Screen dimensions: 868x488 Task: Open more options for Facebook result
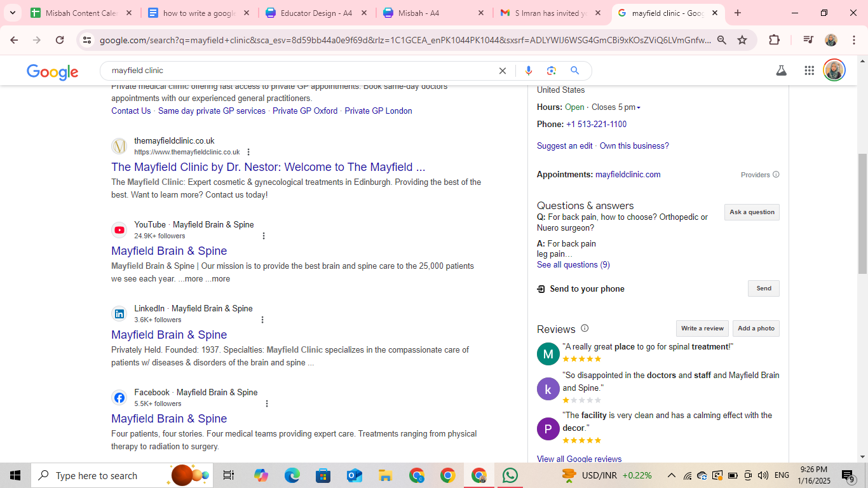point(267,403)
